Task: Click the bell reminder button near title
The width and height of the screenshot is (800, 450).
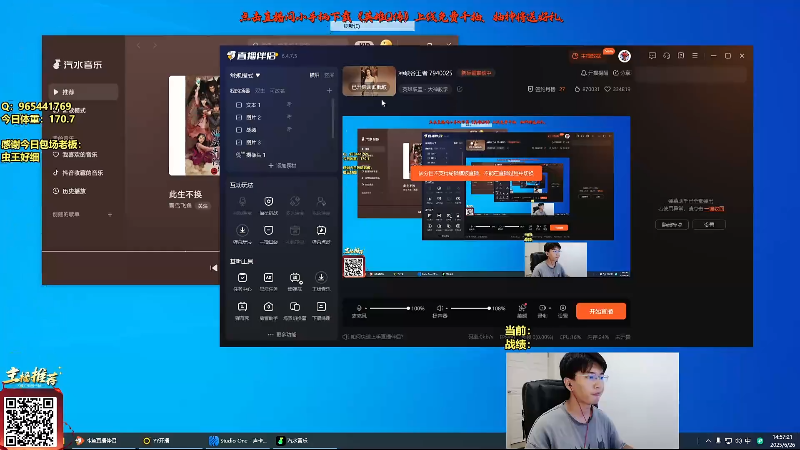Action: [x=594, y=73]
